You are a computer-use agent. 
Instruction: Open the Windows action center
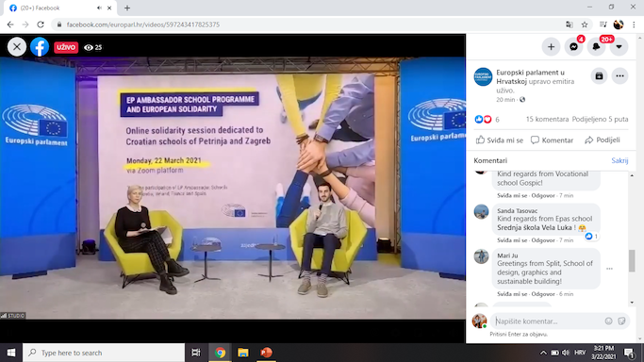(x=630, y=353)
